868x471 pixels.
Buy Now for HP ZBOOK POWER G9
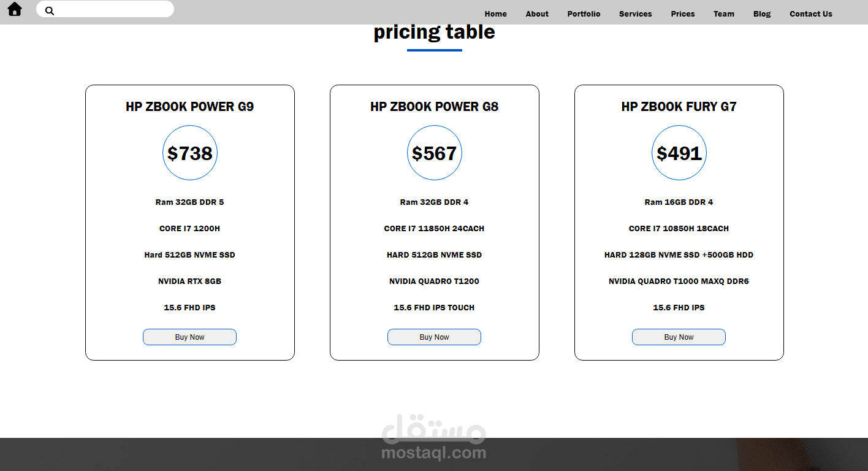189,337
